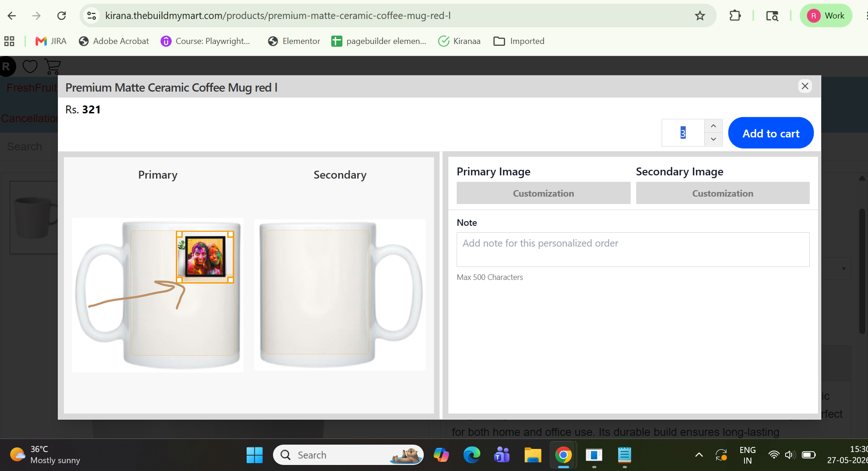Open the shopping cart icon
Screen dimensions: 868x471
click(53, 67)
